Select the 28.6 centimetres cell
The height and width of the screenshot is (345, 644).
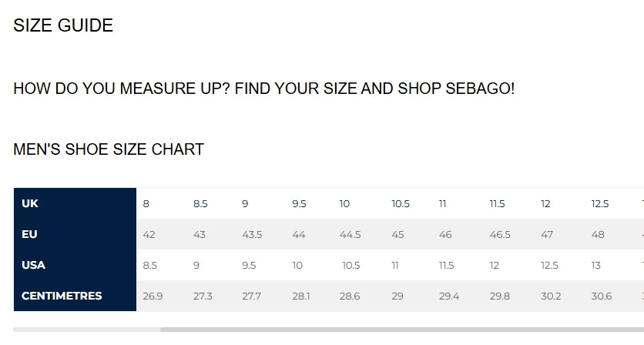tap(349, 296)
